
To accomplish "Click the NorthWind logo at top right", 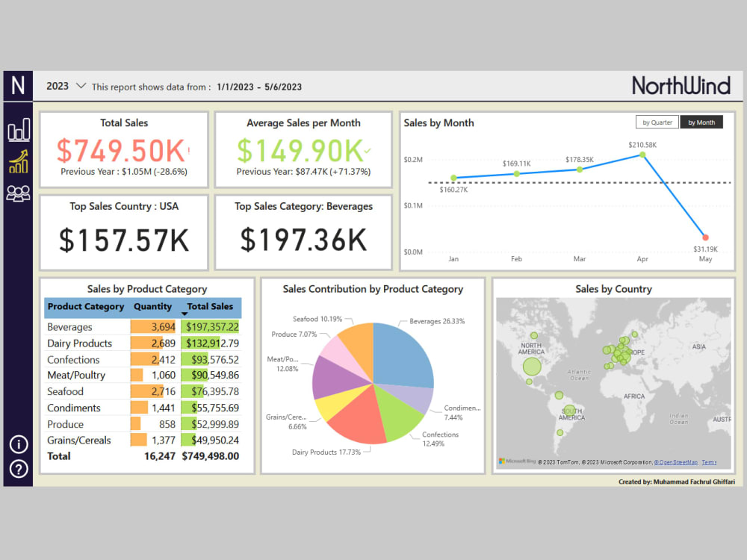I will [x=682, y=85].
